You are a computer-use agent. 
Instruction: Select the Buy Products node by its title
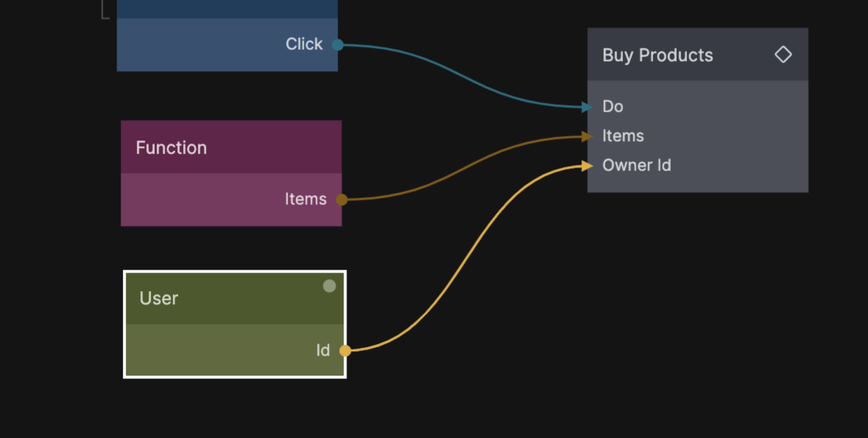point(658,55)
